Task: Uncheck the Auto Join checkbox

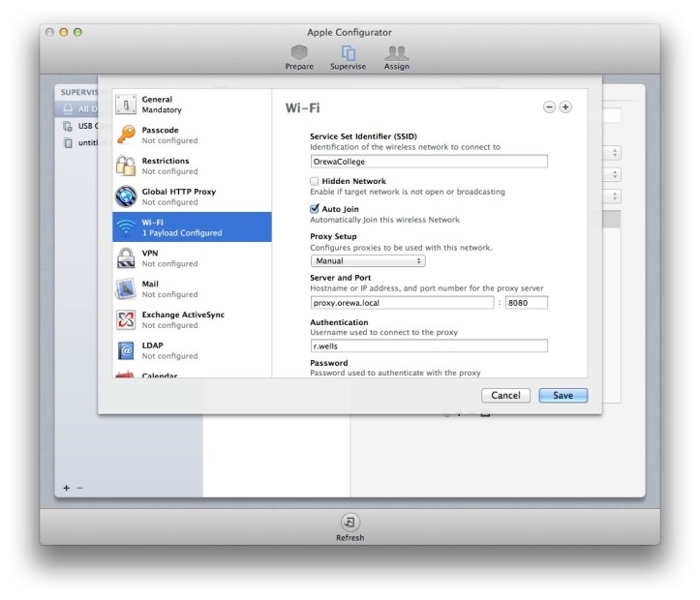Action: (x=315, y=209)
